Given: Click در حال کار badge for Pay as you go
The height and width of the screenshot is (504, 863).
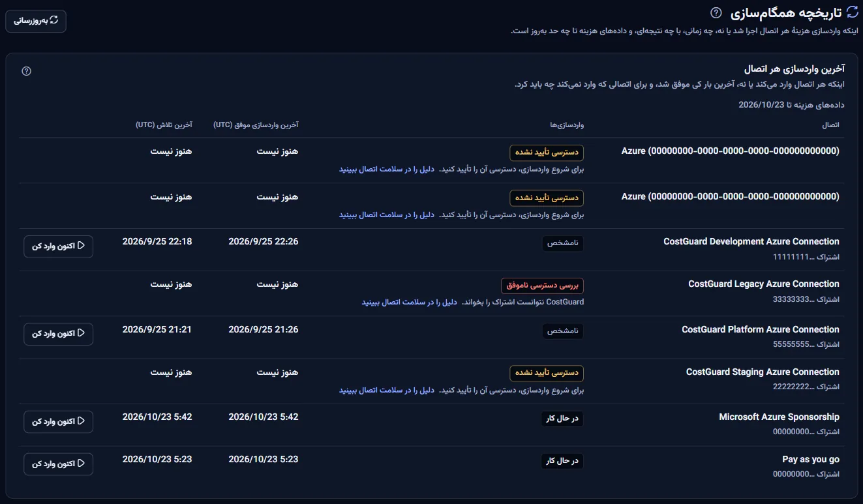Looking at the screenshot, I should pos(562,461).
